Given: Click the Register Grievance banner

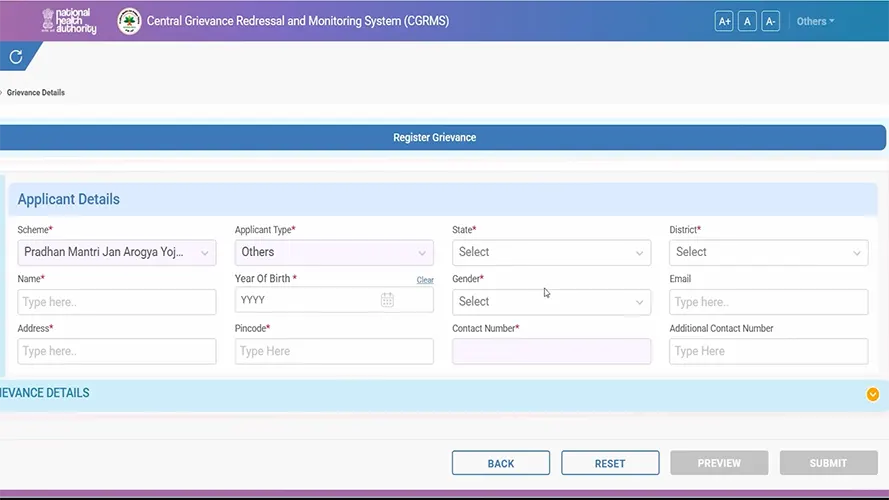Looking at the screenshot, I should coord(442,138).
